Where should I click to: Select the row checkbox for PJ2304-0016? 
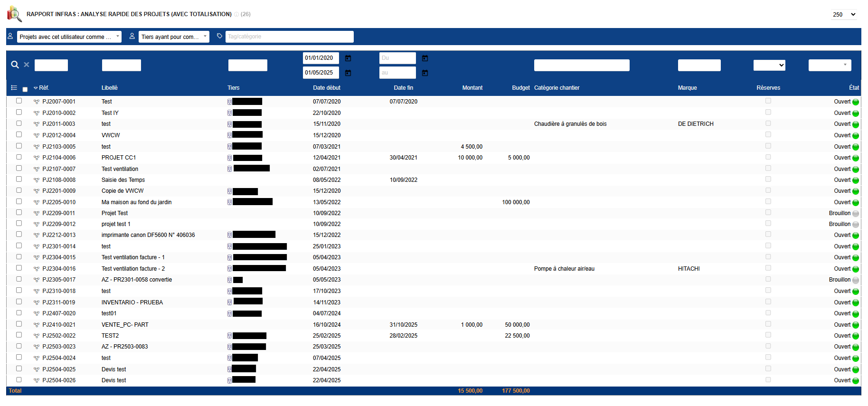19,268
